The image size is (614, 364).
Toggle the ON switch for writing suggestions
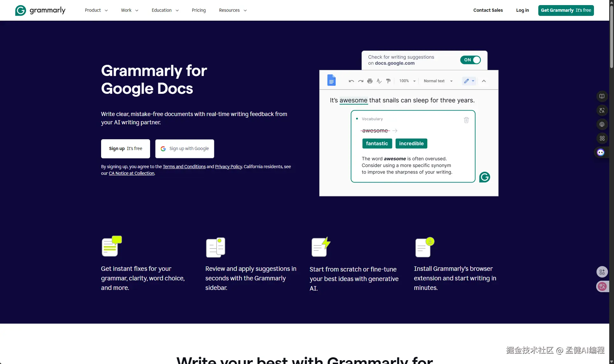coord(470,60)
